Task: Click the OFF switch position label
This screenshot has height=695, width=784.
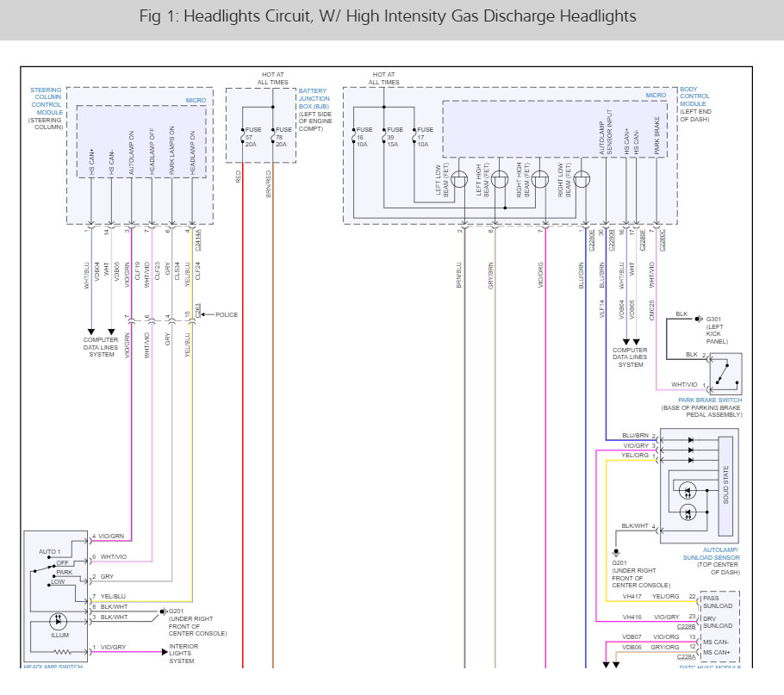Action: (63, 562)
